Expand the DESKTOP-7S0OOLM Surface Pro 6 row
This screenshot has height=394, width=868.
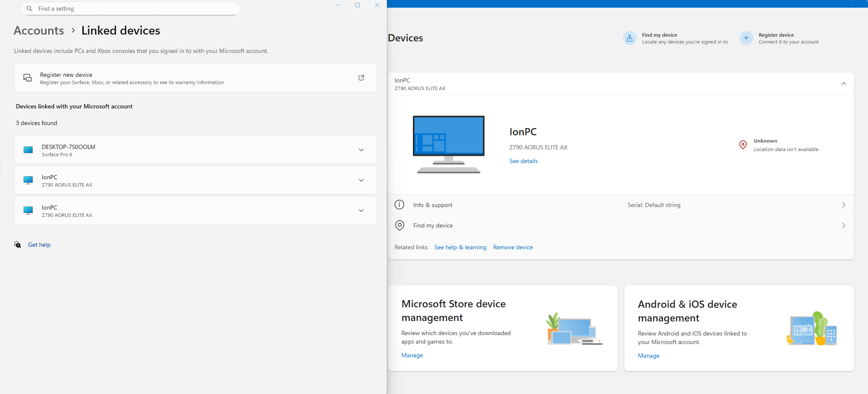coord(195,150)
